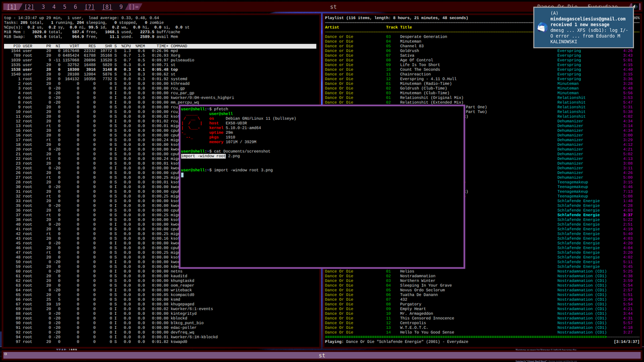The width and height of the screenshot is (644, 362).
Task: Switch to workspace tag 2
Action: click(29, 7)
